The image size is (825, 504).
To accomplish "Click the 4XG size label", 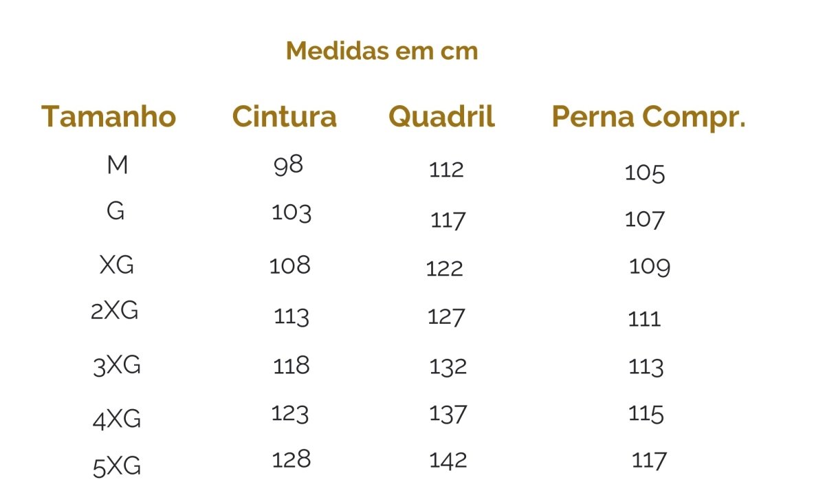I will [x=117, y=419].
